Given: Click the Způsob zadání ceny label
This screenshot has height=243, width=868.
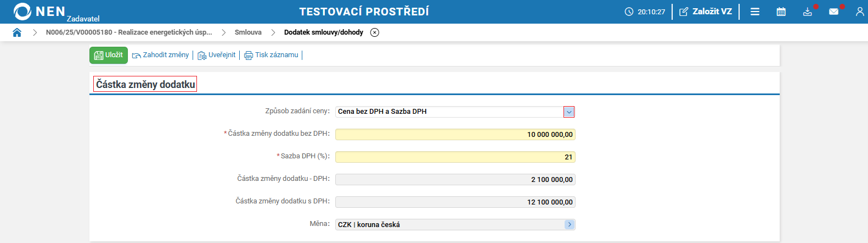Looking at the screenshot, I should coord(297,111).
